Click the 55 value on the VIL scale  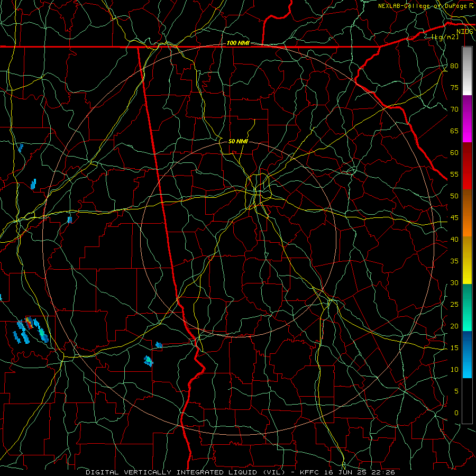click(x=454, y=175)
